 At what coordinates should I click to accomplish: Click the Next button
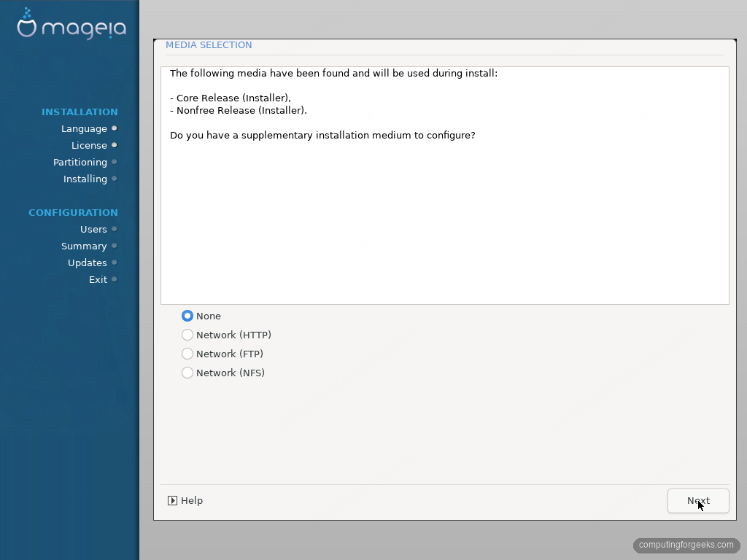[x=698, y=501]
